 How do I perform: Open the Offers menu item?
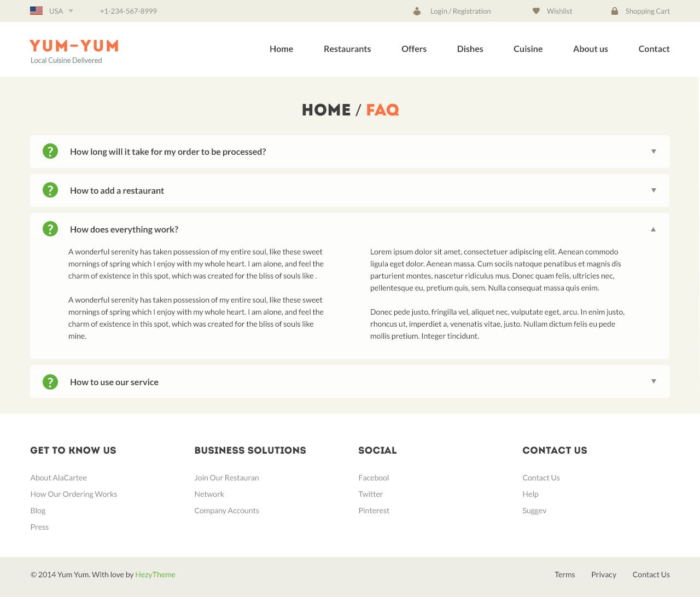(414, 49)
